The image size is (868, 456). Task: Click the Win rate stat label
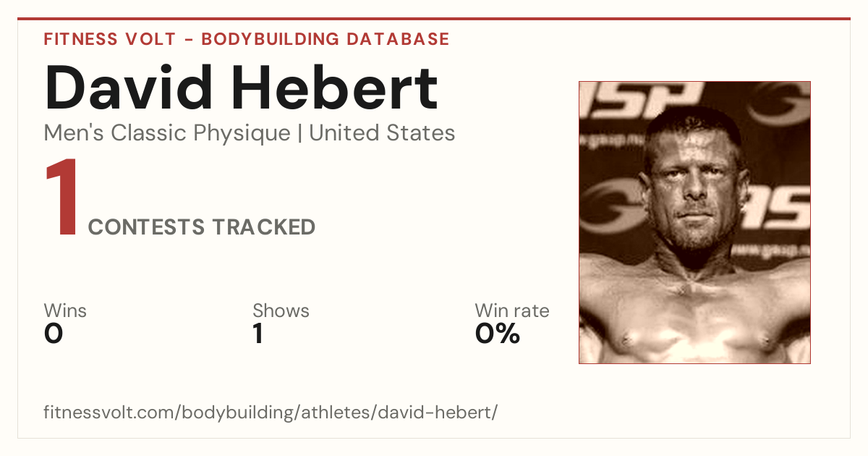[512, 311]
